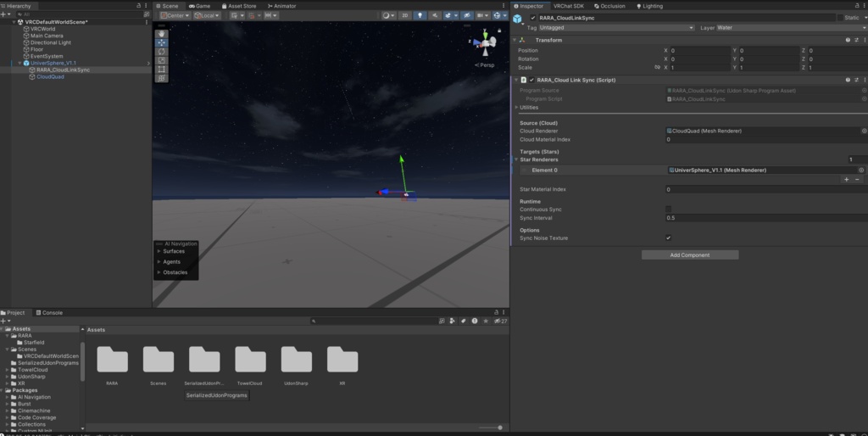Viewport: 868px width, 436px height.
Task: Remove element from Star Renderers list
Action: coord(858,180)
